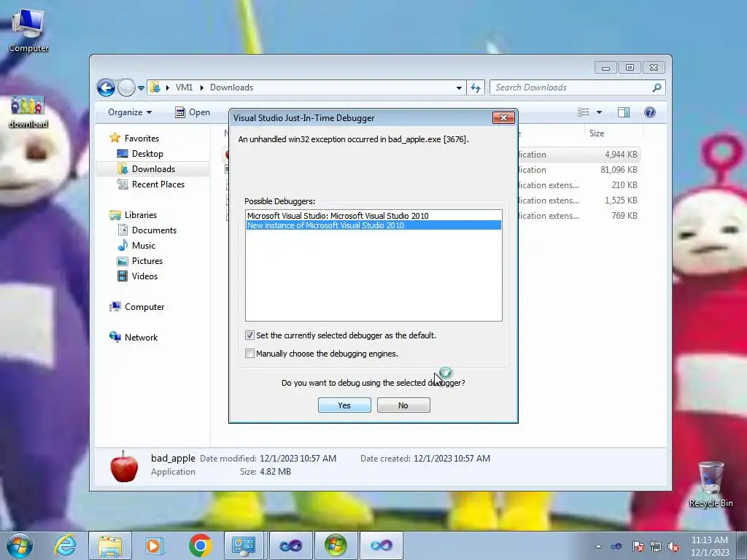Screen dimensions: 747x560
Task: Launch Windows Media Player from taskbar
Action: click(x=155, y=545)
